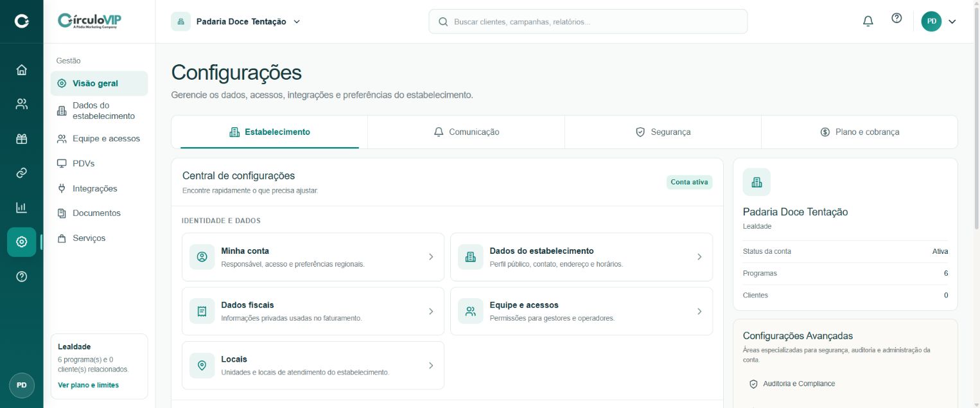Open Dados fiscais card chevron
This screenshot has width=980, height=408.
coord(431,311)
